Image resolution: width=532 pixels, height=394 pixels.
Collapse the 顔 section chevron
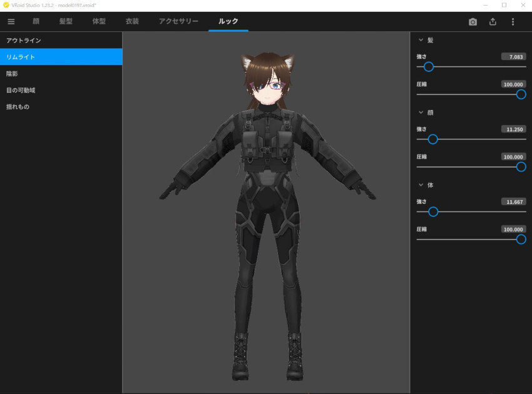pos(421,113)
